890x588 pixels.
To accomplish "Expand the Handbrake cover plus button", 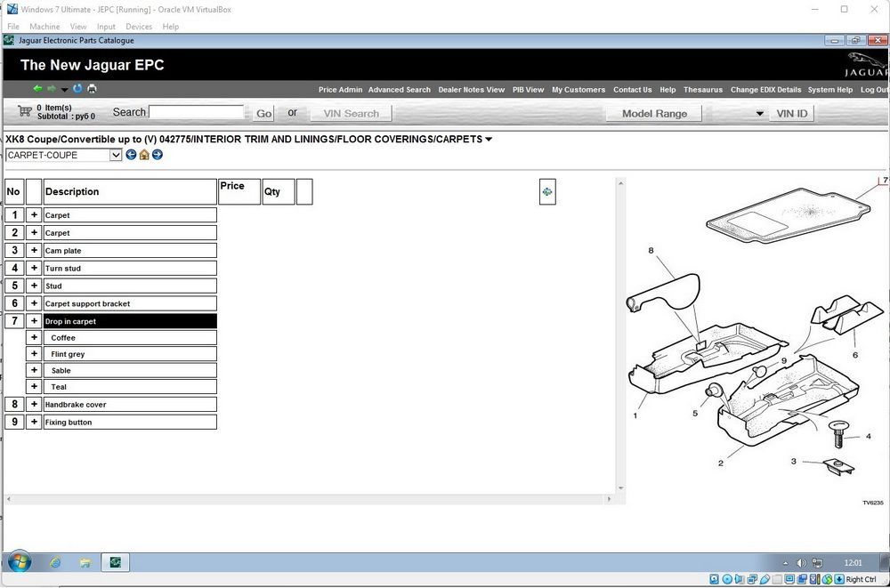I will pos(34,404).
